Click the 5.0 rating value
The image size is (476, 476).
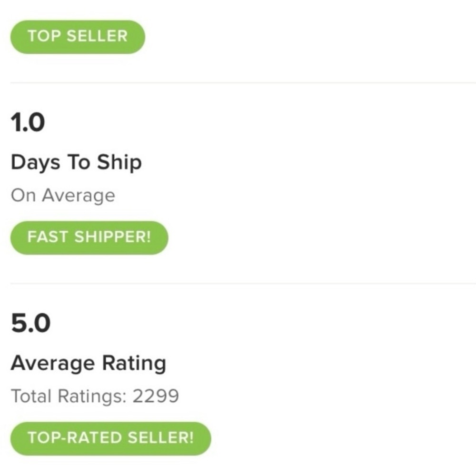[30, 324]
